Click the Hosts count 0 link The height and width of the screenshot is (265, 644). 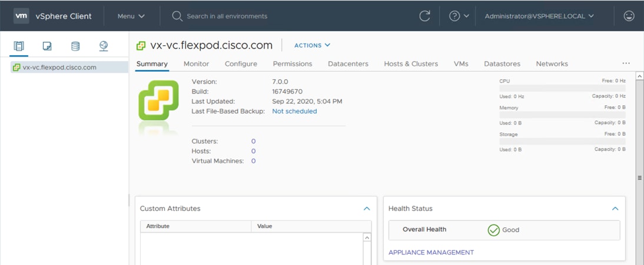(x=253, y=151)
